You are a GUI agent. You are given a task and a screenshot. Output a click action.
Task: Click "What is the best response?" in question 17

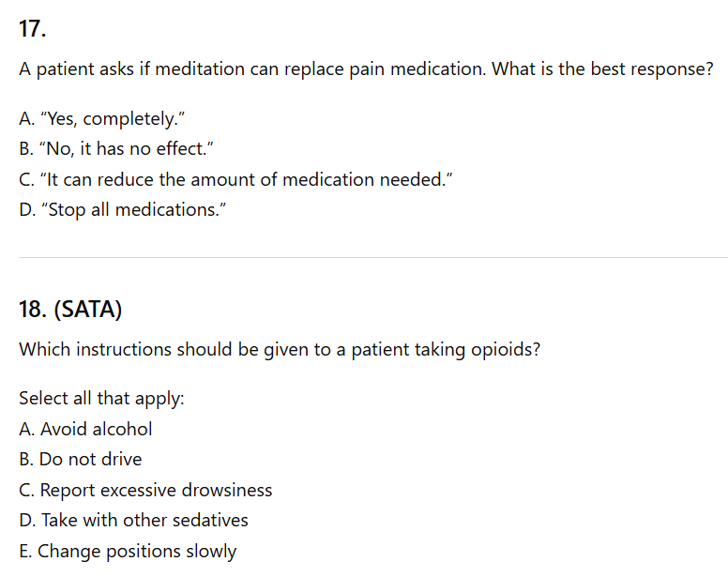[x=602, y=70]
